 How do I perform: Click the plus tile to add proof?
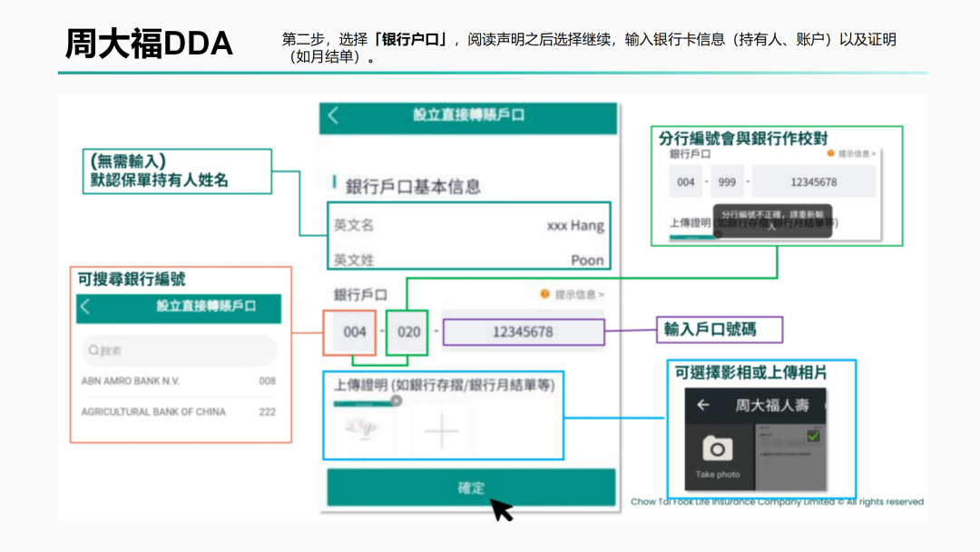tap(441, 430)
